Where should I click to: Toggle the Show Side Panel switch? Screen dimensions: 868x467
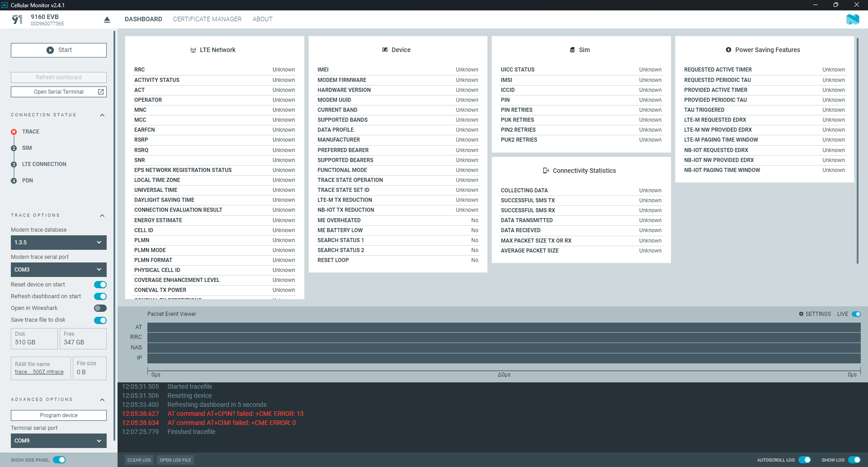(59, 460)
